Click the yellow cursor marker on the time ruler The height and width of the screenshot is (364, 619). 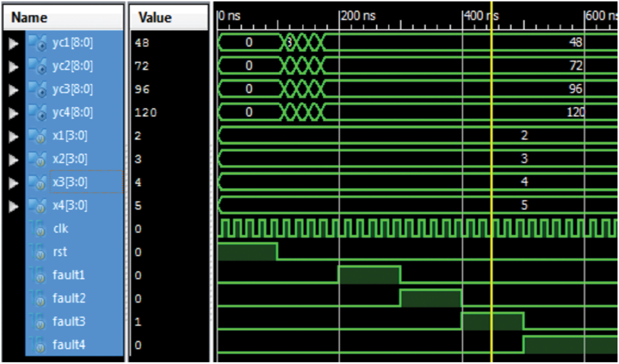[x=492, y=17]
